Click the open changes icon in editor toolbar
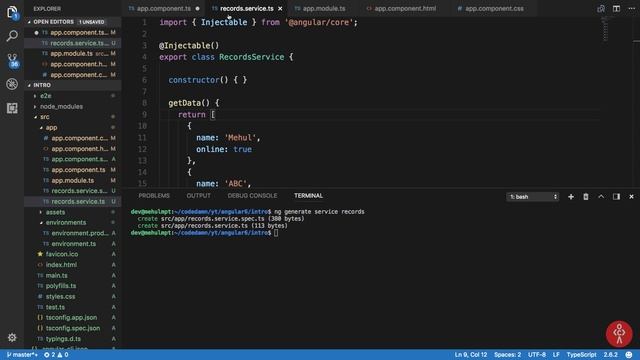Screen dimensions: 640x360 601,8
